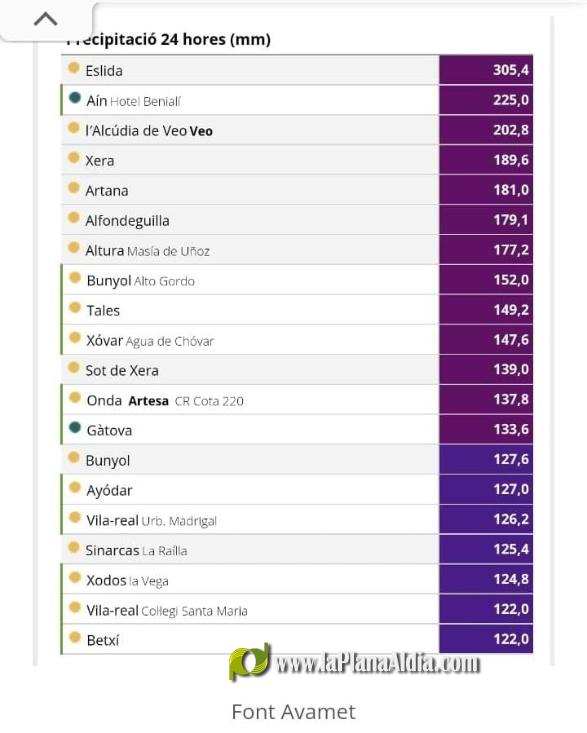Open the Alfondeguilla station entry
The image size is (587, 733).
coord(297,220)
